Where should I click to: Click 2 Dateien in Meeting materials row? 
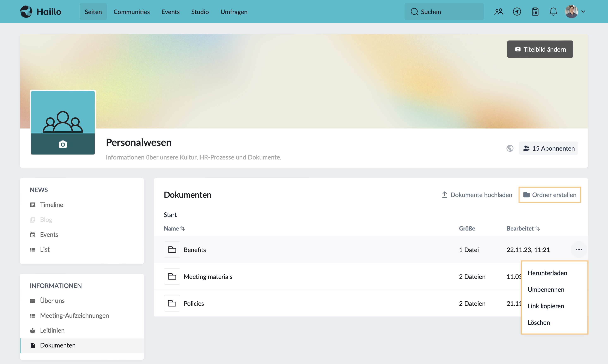tap(472, 277)
